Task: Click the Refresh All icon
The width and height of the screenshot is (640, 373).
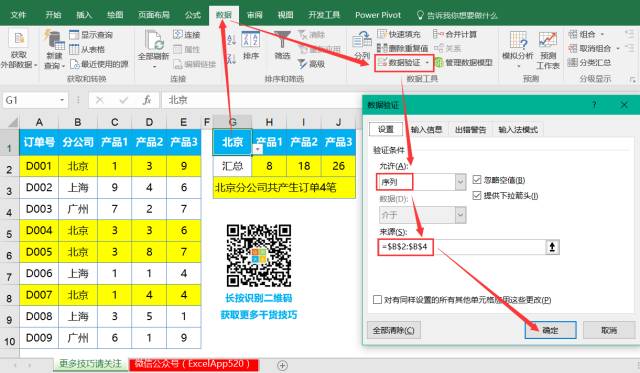Action: tap(154, 40)
